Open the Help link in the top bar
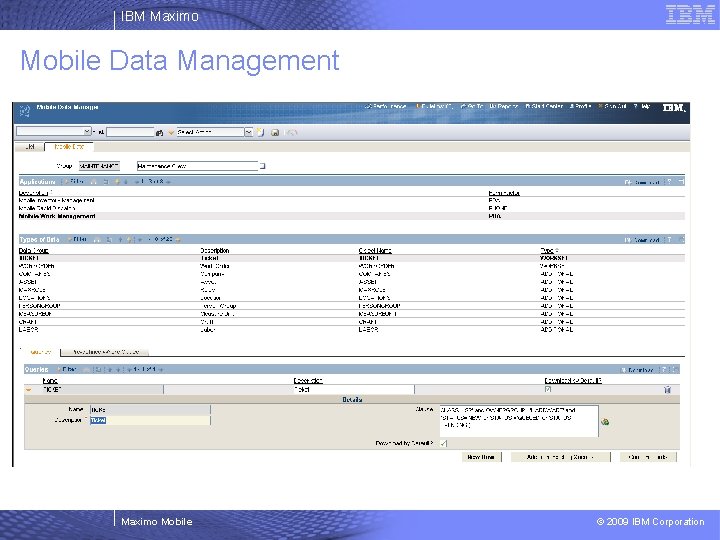Viewport: 720px width, 540px height. click(642, 106)
